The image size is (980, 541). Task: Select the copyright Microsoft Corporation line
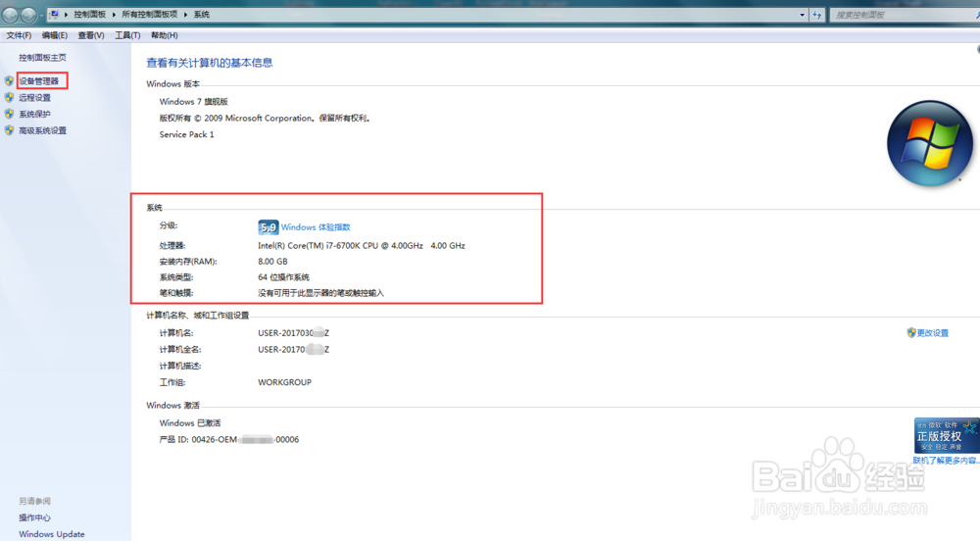(266, 118)
